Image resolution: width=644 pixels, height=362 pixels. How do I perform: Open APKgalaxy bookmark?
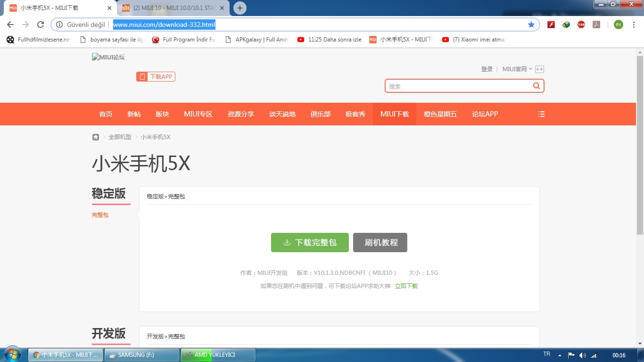coord(257,40)
